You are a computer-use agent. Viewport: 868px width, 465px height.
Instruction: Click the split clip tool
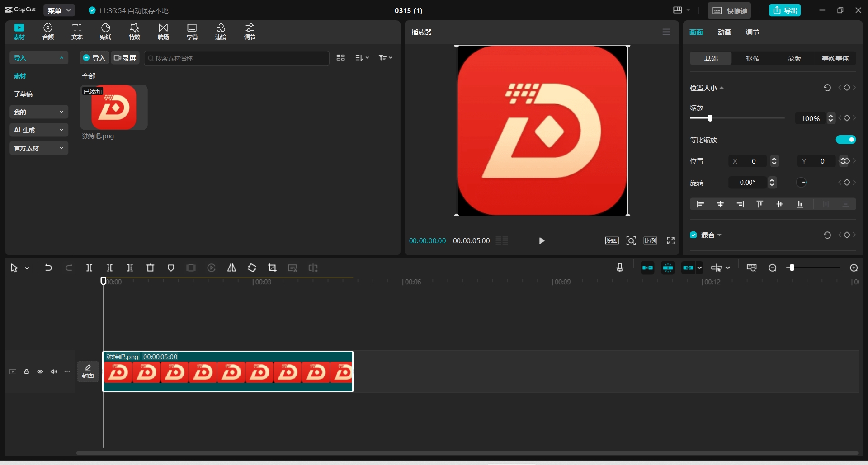coord(89,268)
